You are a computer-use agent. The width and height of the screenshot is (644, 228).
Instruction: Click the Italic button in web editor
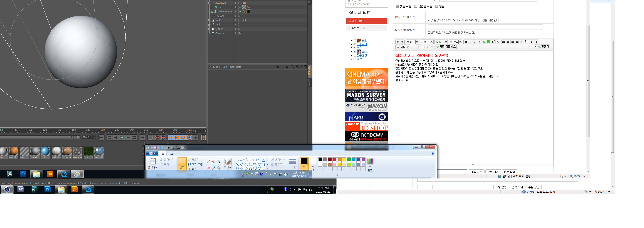pos(475,42)
